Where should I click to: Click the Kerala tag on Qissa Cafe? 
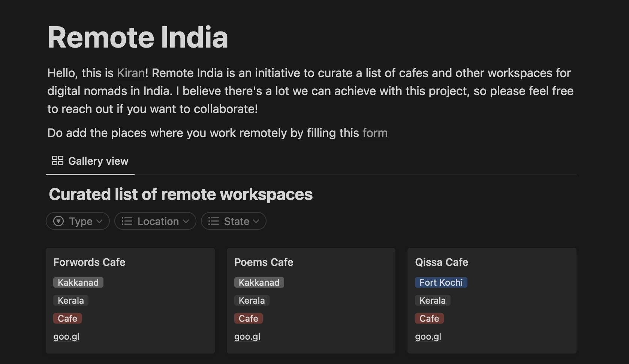point(433,300)
